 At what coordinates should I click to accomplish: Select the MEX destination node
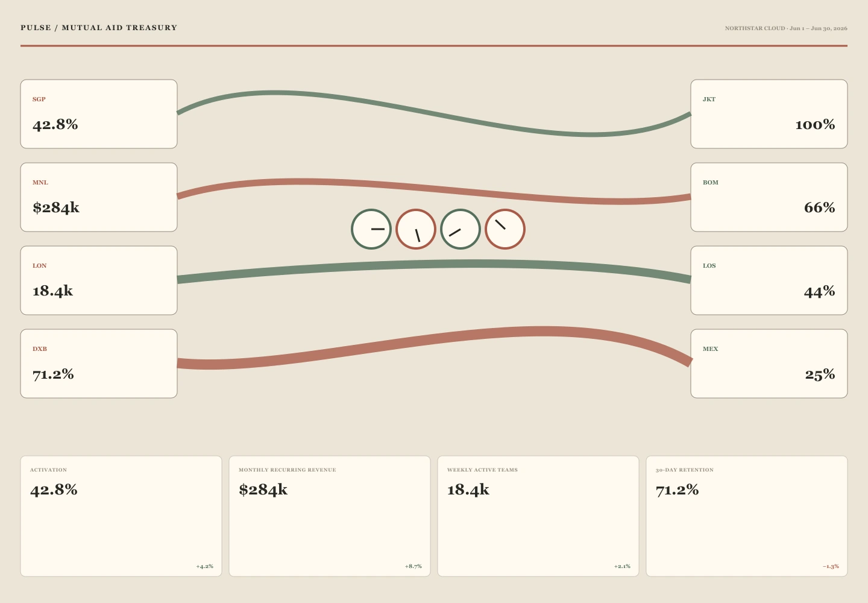coord(769,364)
